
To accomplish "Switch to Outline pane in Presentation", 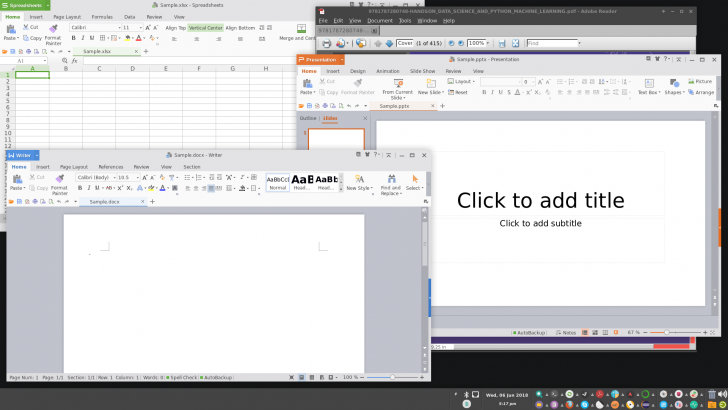I will click(x=307, y=118).
